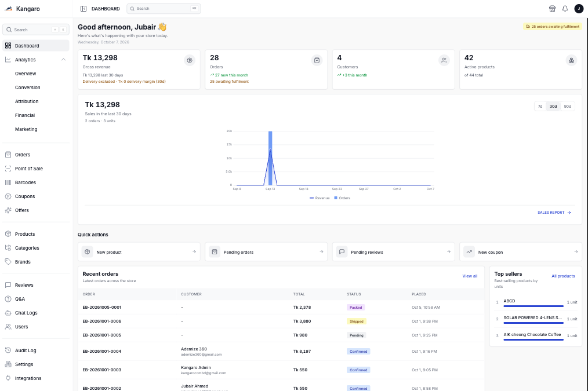588x391 pixels.
Task: Click the Integrations plug icon
Action: pyautogui.click(x=8, y=378)
